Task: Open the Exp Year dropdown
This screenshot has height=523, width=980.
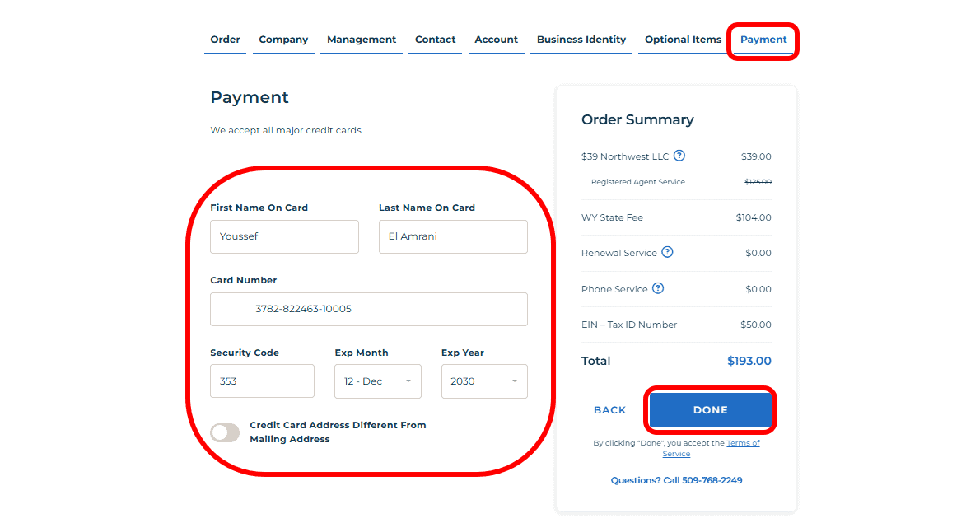Action: (x=483, y=381)
